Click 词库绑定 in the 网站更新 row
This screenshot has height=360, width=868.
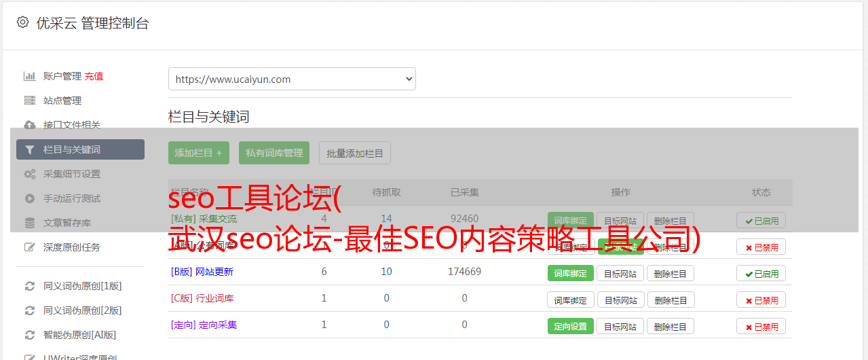571,274
